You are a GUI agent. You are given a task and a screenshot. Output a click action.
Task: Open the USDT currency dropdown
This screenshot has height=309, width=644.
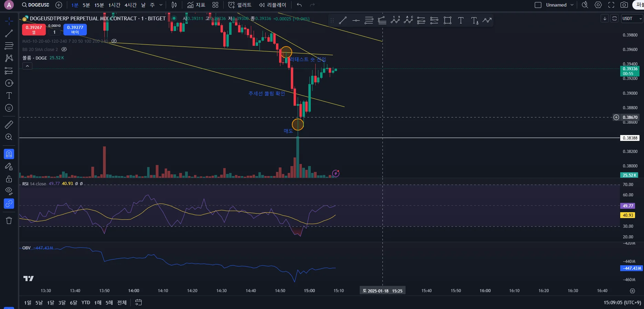632,19
